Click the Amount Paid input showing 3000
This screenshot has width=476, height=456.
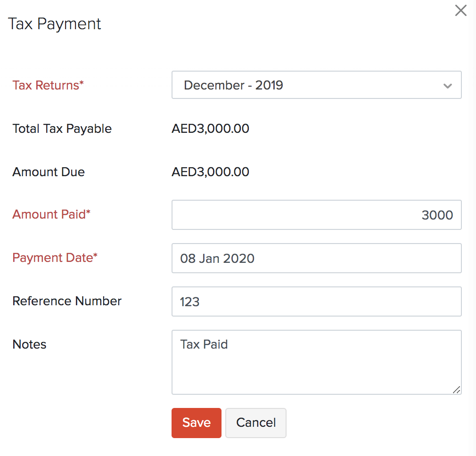[316, 215]
